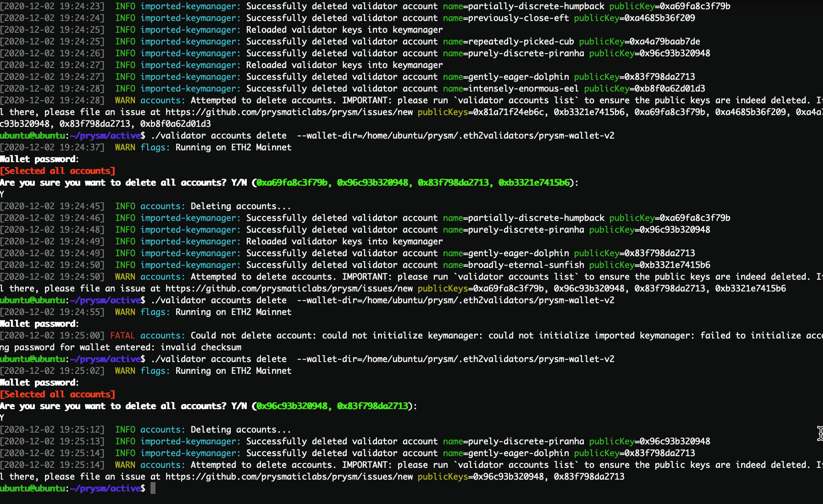The width and height of the screenshot is (823, 504).
Task: Select "could not initialize imported keymanager" text
Action: (x=591, y=336)
